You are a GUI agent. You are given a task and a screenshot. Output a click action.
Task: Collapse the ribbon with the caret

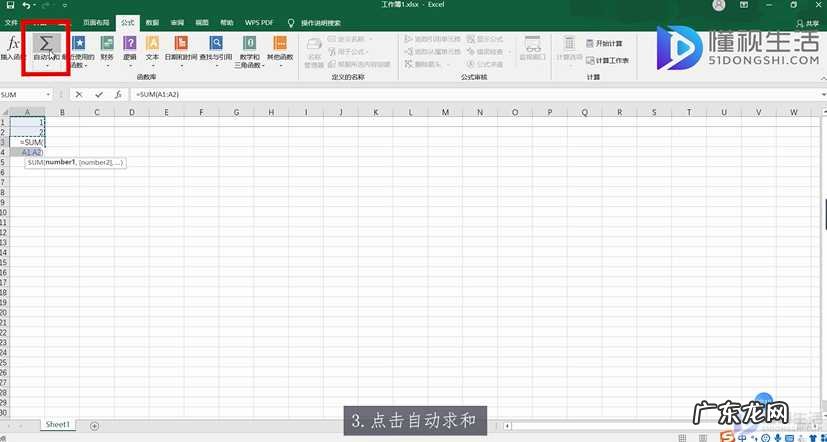pos(823,78)
